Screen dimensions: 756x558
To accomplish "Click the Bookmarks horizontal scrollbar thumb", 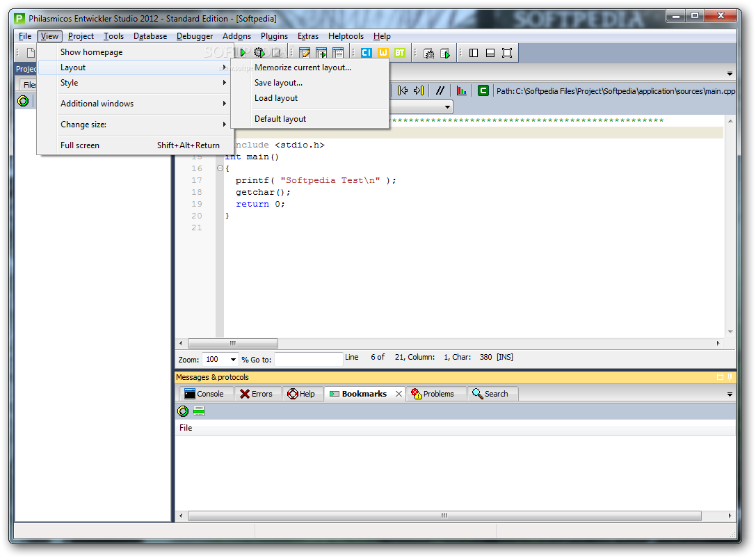I will 444,516.
